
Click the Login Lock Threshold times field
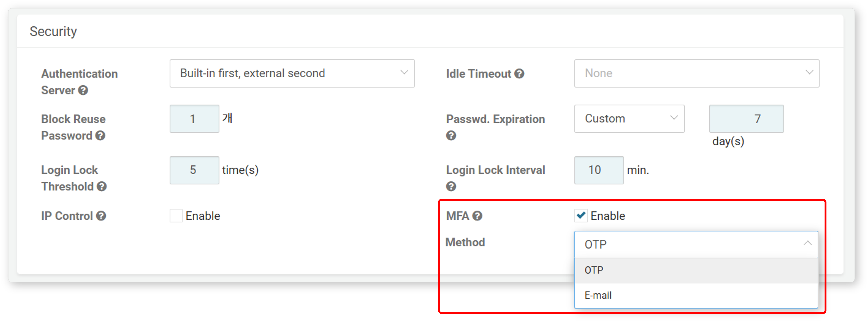pyautogui.click(x=194, y=170)
